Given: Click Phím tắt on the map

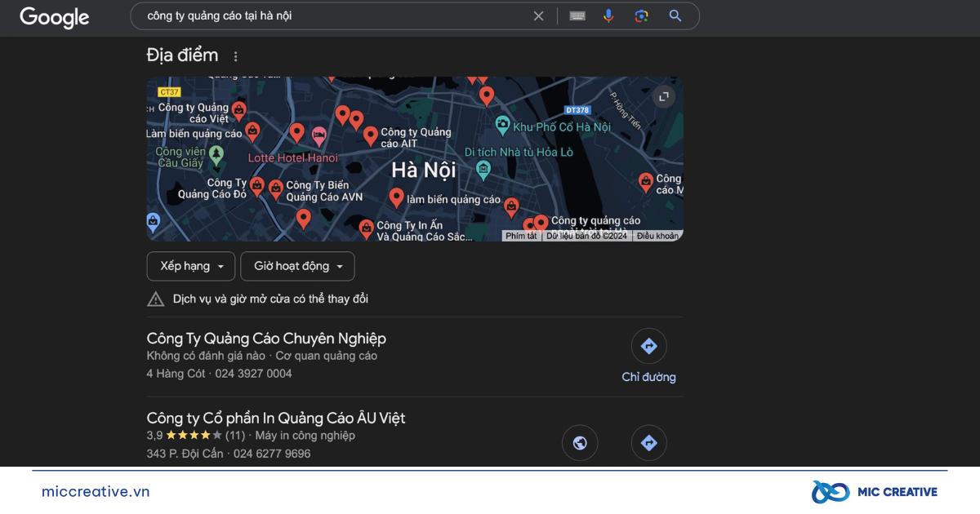Looking at the screenshot, I should tap(521, 236).
